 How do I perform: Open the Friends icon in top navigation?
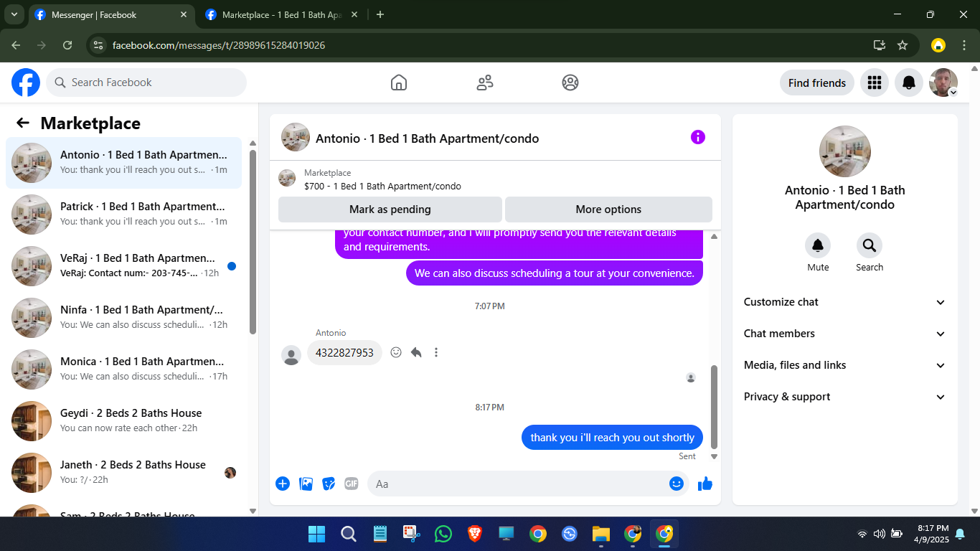(x=485, y=83)
